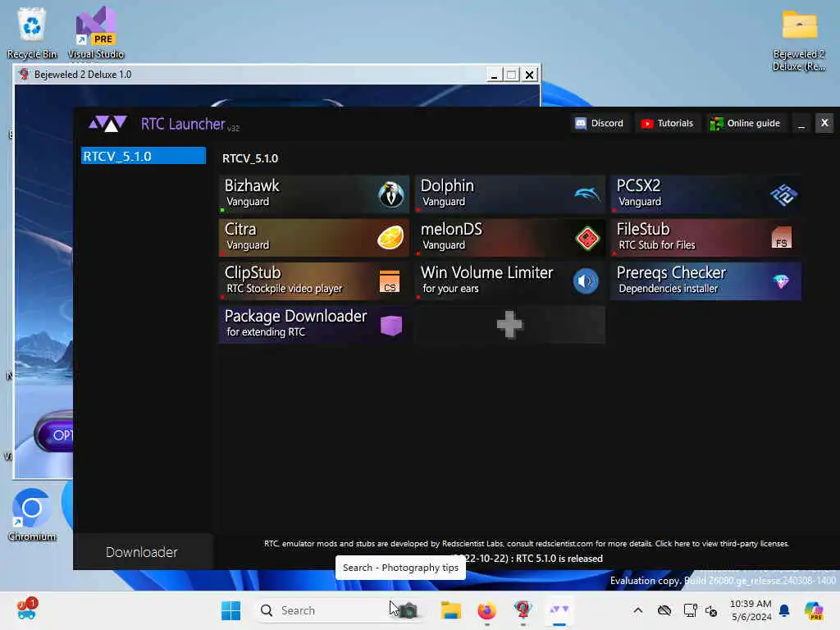This screenshot has width=840, height=630.
Task: Close the Bejeweled 2 Deluxe window
Action: (529, 75)
